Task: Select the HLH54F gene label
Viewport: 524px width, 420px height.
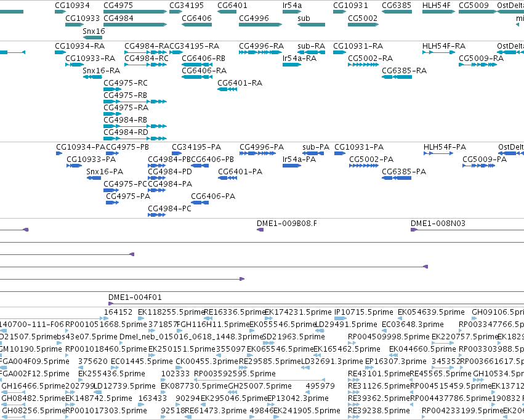Action: click(437, 6)
